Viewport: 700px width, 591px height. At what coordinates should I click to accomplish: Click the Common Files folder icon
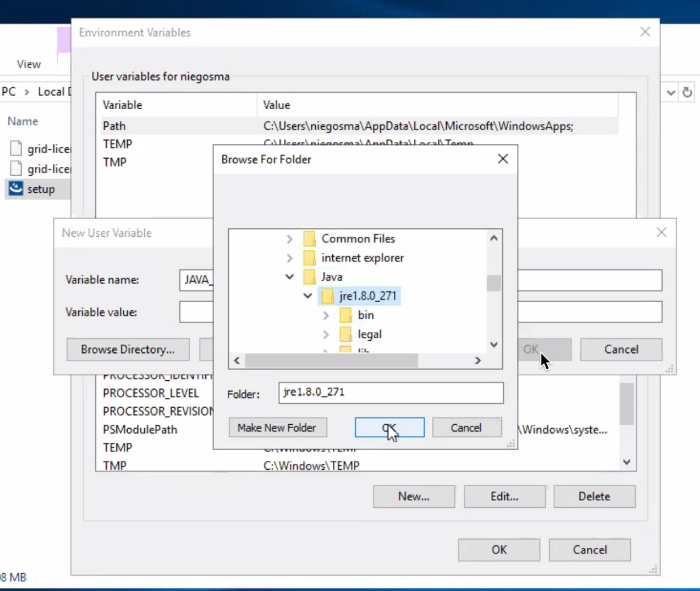(x=309, y=239)
